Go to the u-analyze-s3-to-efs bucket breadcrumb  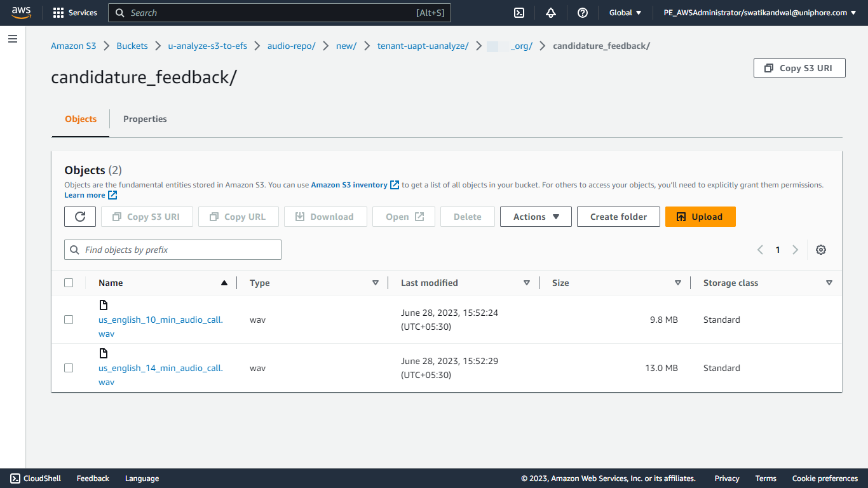(208, 46)
